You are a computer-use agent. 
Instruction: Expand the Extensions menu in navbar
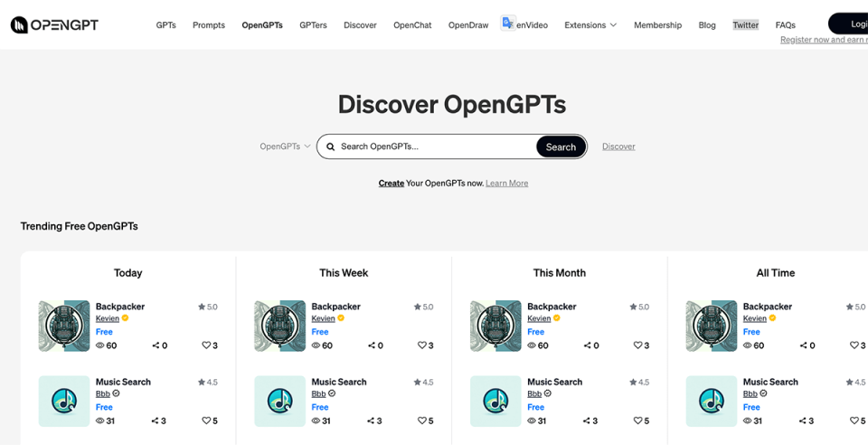coord(590,25)
